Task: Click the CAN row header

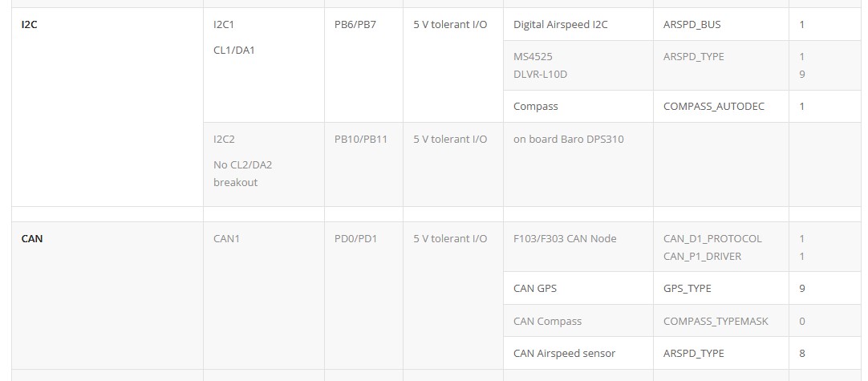Action: click(x=31, y=239)
